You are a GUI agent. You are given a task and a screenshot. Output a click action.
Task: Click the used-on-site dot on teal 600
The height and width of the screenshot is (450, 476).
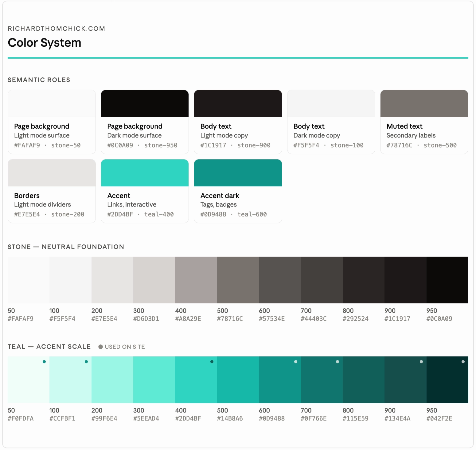[296, 362]
